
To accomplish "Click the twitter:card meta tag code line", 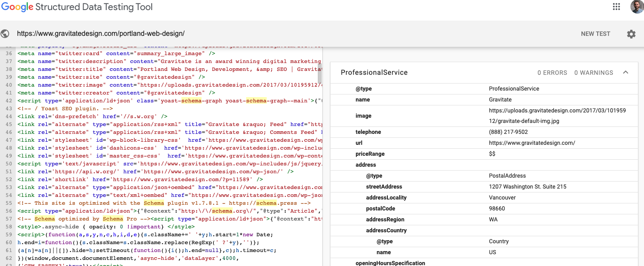I will pyautogui.click(x=116, y=54).
